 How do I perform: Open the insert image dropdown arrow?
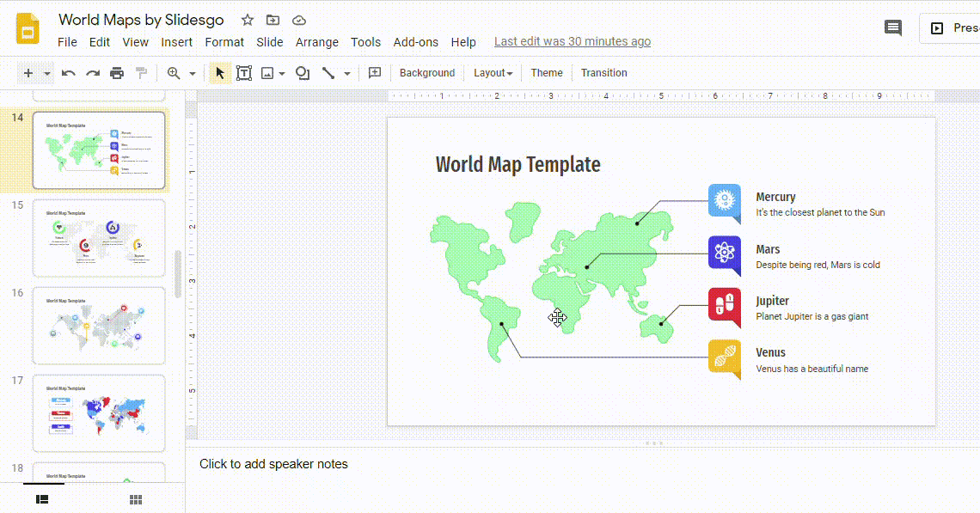[282, 74]
